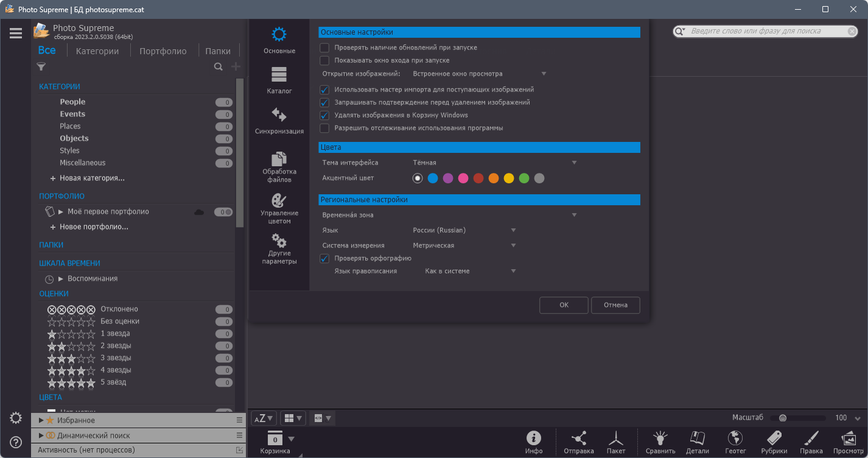The width and height of the screenshot is (868, 458).
Task: Click the Отмена button
Action: (615, 305)
